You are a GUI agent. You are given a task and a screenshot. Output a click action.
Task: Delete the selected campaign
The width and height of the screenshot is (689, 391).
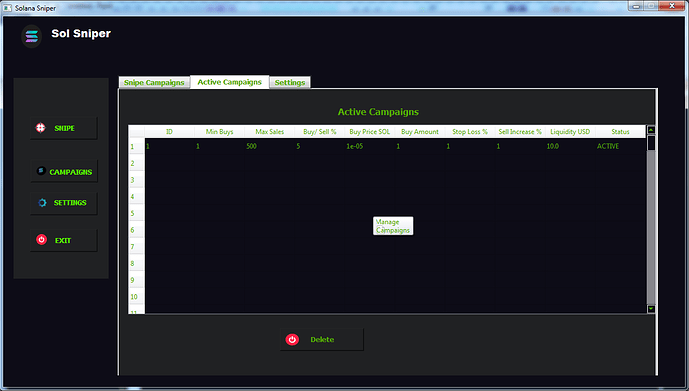tap(322, 339)
